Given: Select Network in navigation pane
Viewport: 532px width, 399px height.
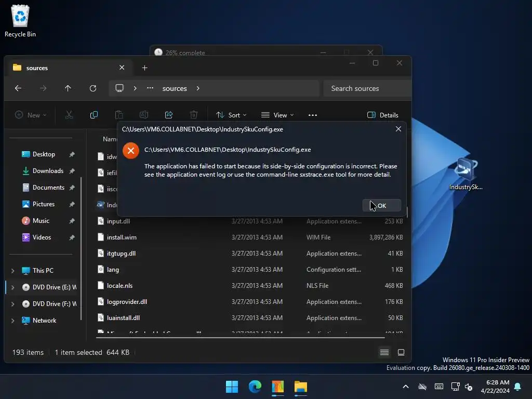Looking at the screenshot, I should pos(44,320).
